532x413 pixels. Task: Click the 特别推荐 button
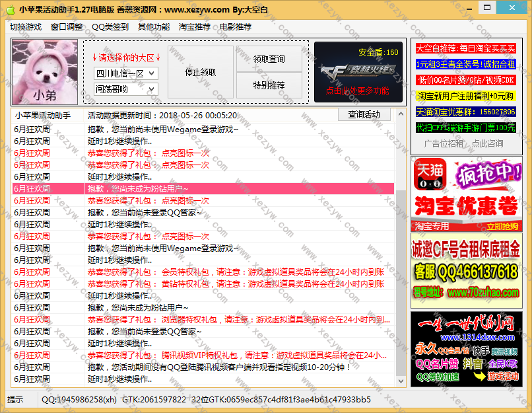269,85
